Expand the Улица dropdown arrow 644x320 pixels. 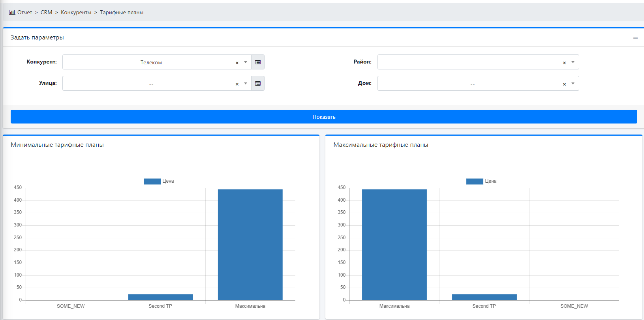pyautogui.click(x=246, y=84)
